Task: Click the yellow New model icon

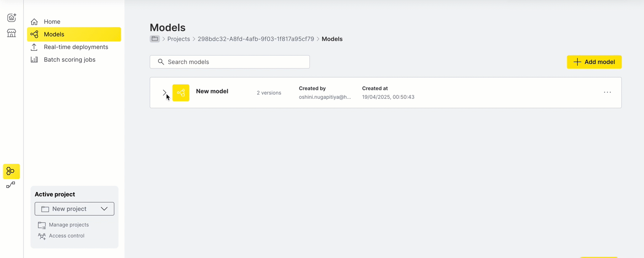Action: click(181, 92)
